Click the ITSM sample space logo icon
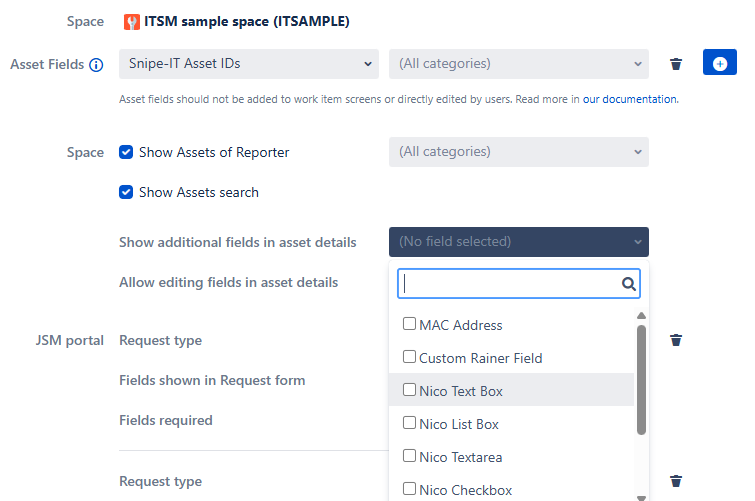This screenshot has width=755, height=501. tap(132, 21)
